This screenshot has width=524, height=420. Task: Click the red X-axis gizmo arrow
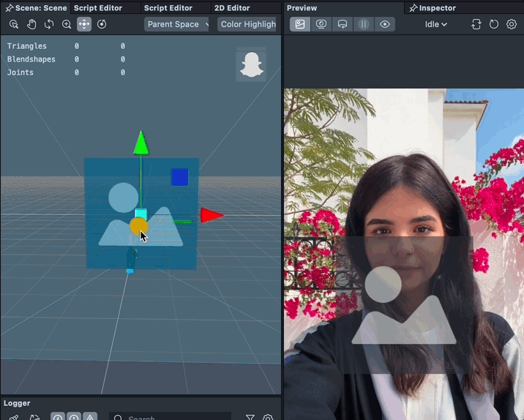pyautogui.click(x=212, y=216)
